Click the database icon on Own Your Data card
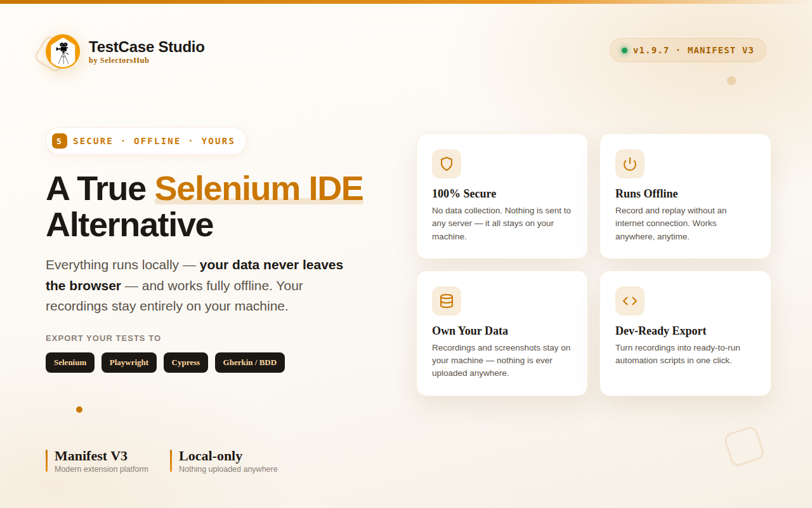This screenshot has width=812, height=508. click(447, 301)
